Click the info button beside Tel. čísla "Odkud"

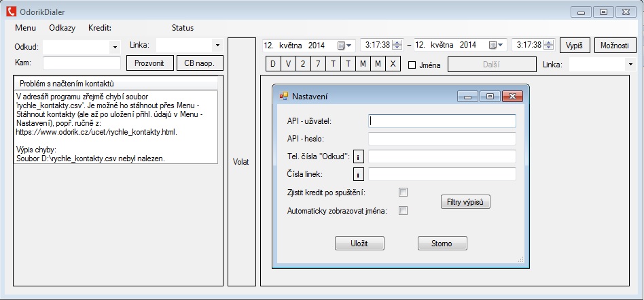click(x=358, y=156)
